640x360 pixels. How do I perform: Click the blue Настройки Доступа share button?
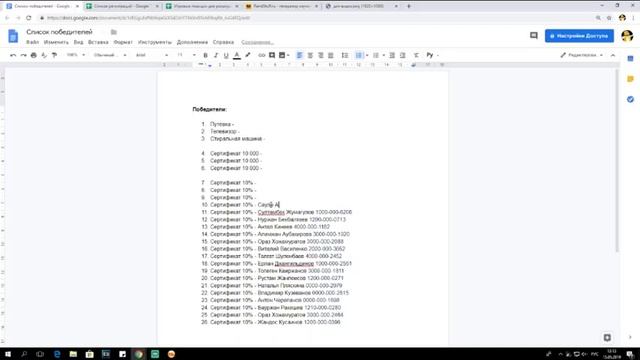pos(579,36)
